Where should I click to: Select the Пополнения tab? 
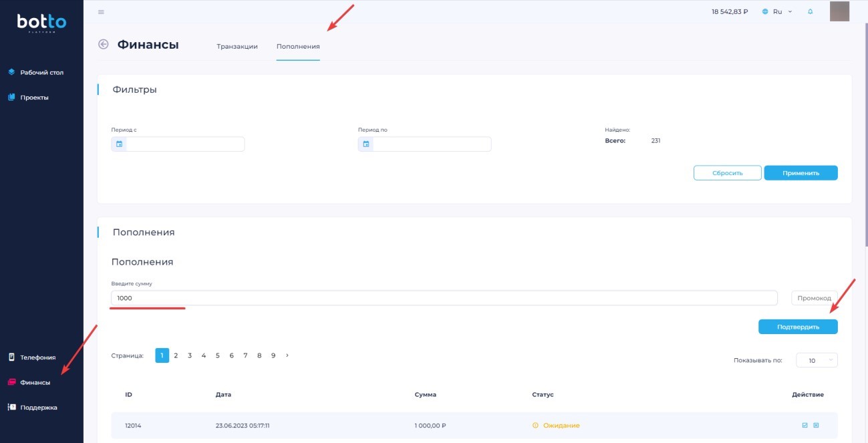[x=298, y=47]
